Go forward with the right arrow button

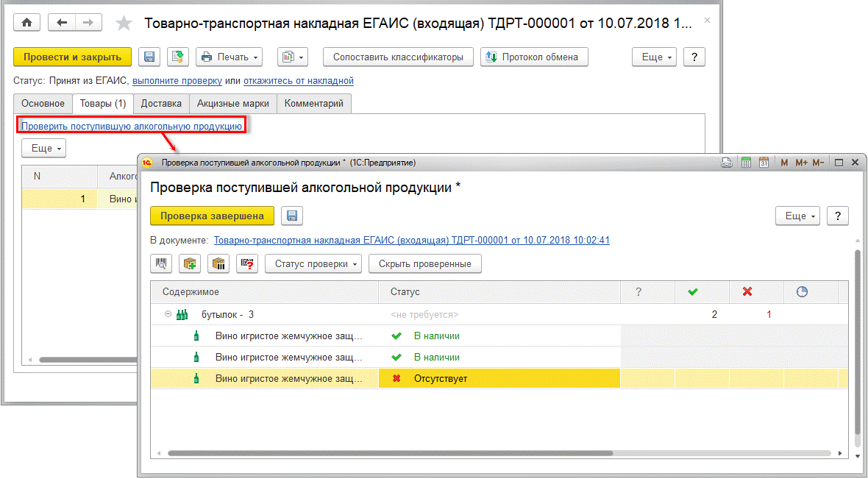click(87, 23)
